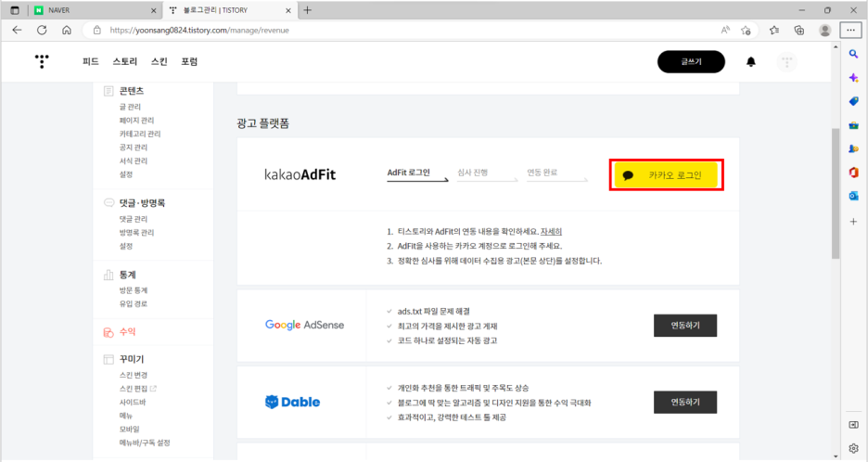This screenshot has height=462, width=868.
Task: Add sidebar app with plus icon
Action: click(x=853, y=221)
